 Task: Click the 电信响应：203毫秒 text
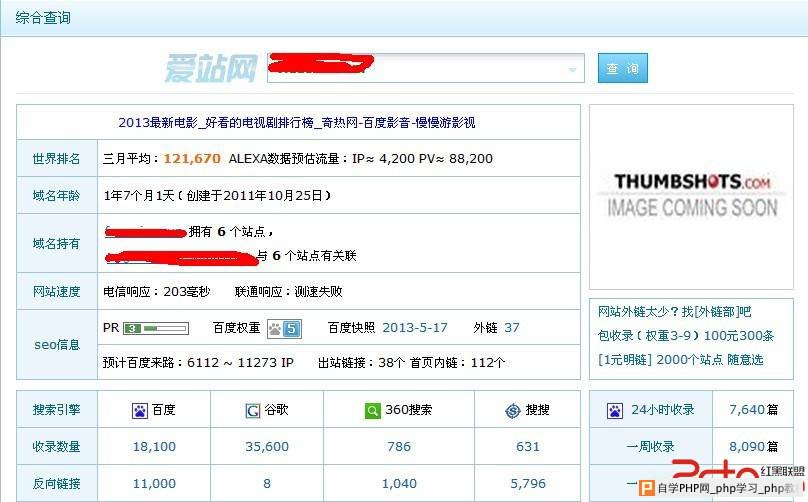click(157, 292)
